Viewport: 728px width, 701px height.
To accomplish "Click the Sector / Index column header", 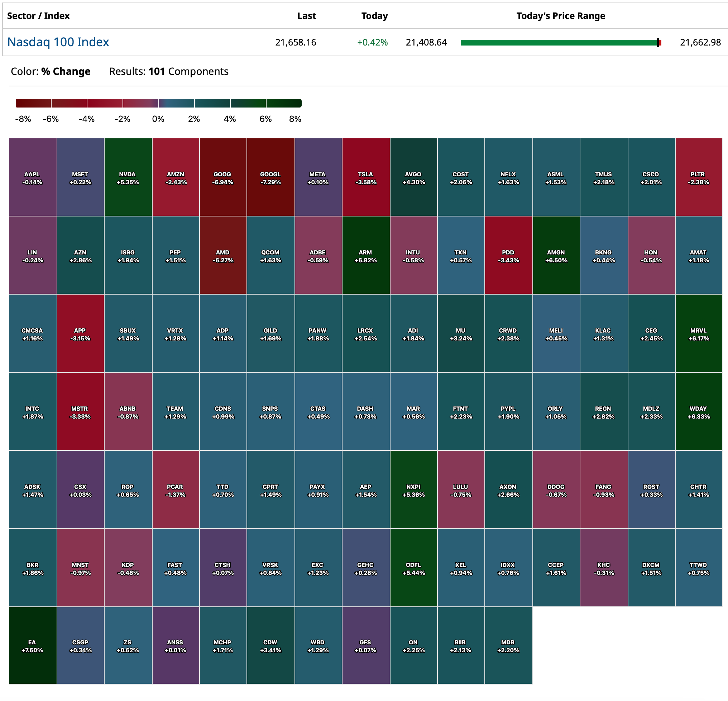I will (38, 16).
